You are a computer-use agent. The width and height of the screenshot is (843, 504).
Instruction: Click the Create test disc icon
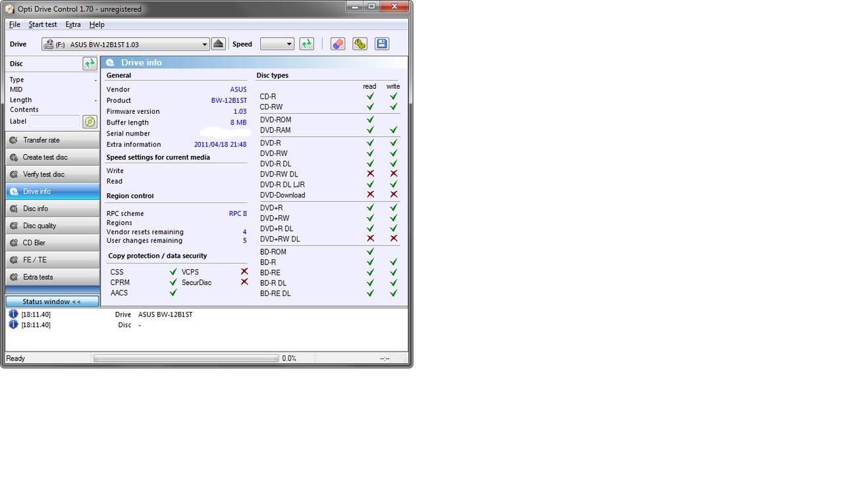tap(14, 157)
